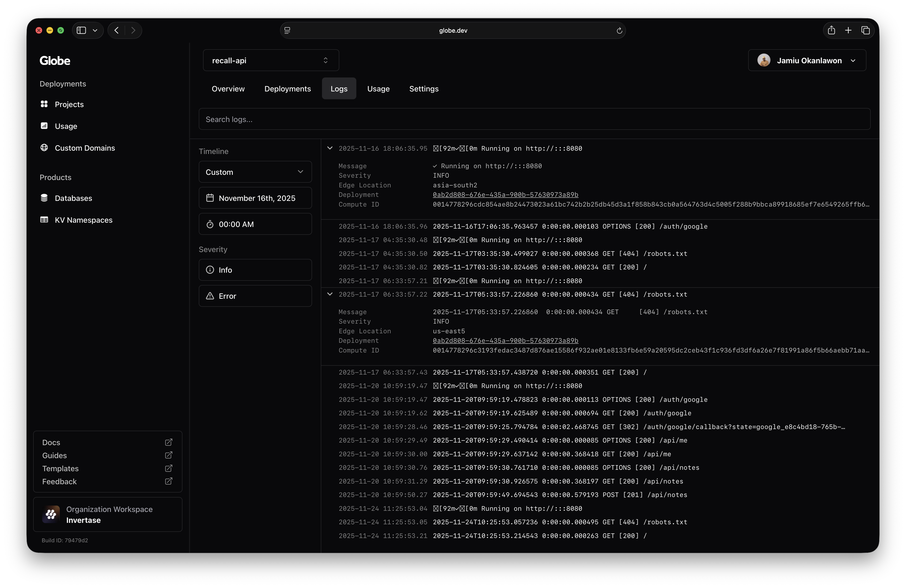This screenshot has width=906, height=588.
Task: Open the Feedback external link icon
Action: [x=169, y=481]
